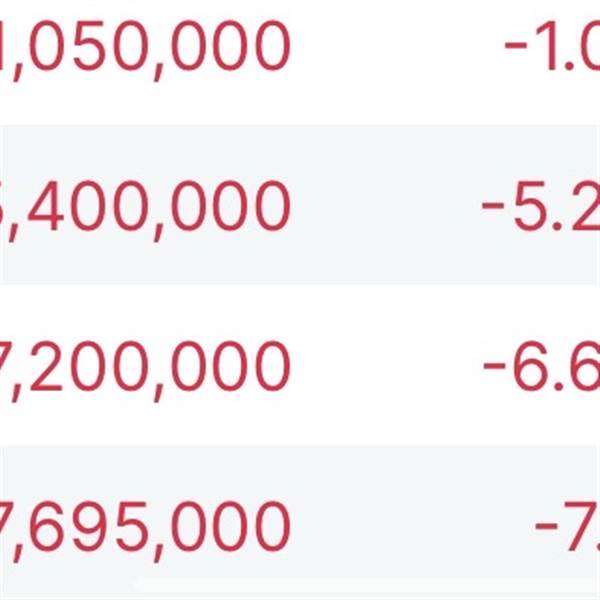This screenshot has height=600, width=600.
Task: Click the amount 7,695,000
Action: (145, 526)
